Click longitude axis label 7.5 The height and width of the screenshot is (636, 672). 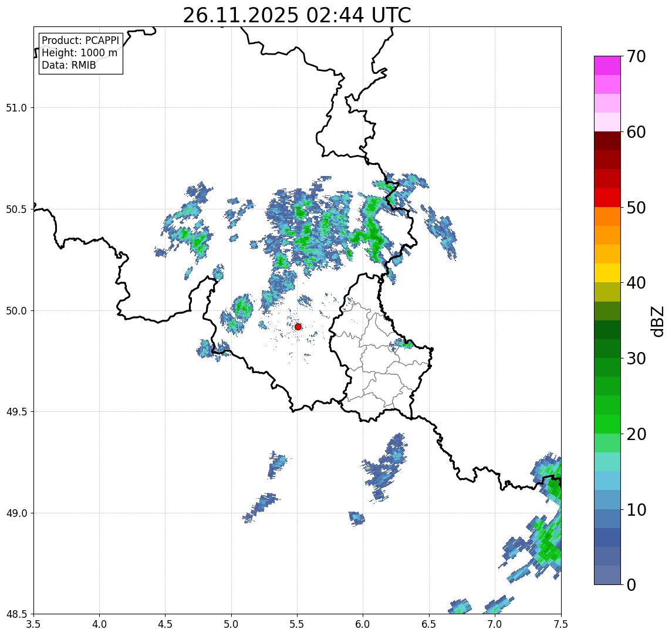coord(561,624)
